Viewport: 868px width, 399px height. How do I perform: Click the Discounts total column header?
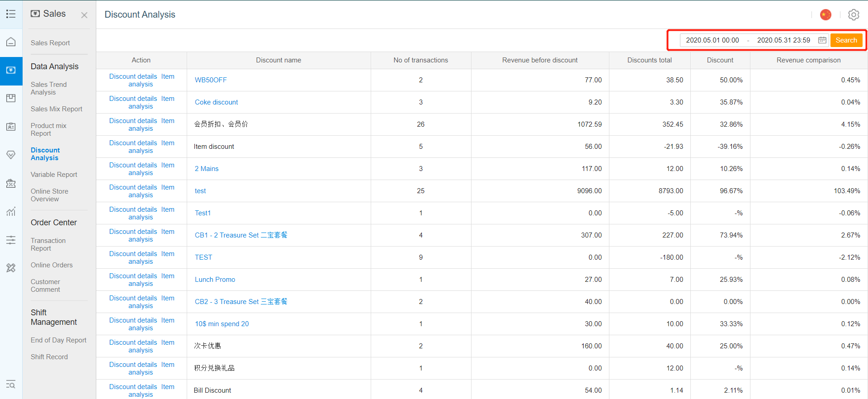click(x=649, y=60)
